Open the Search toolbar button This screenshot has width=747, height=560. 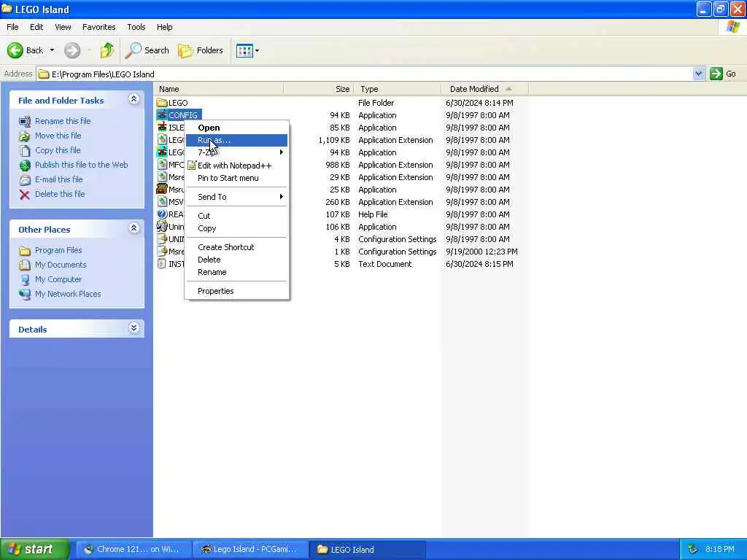(147, 50)
